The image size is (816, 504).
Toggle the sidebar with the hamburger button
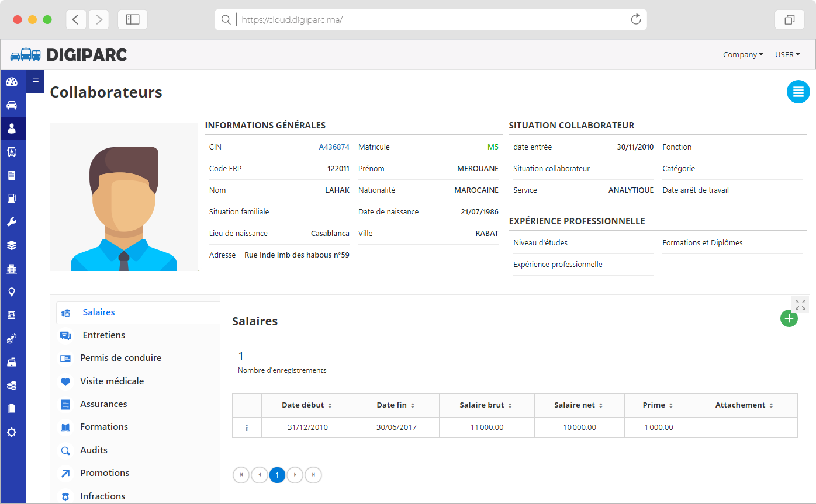click(x=35, y=82)
